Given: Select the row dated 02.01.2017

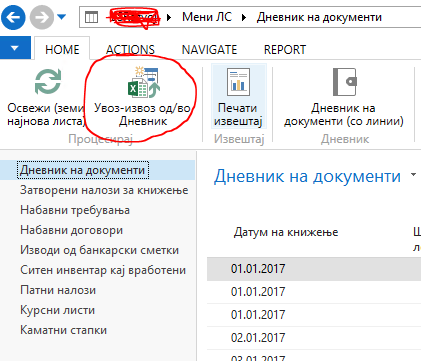Looking at the screenshot, I should tap(314, 338).
